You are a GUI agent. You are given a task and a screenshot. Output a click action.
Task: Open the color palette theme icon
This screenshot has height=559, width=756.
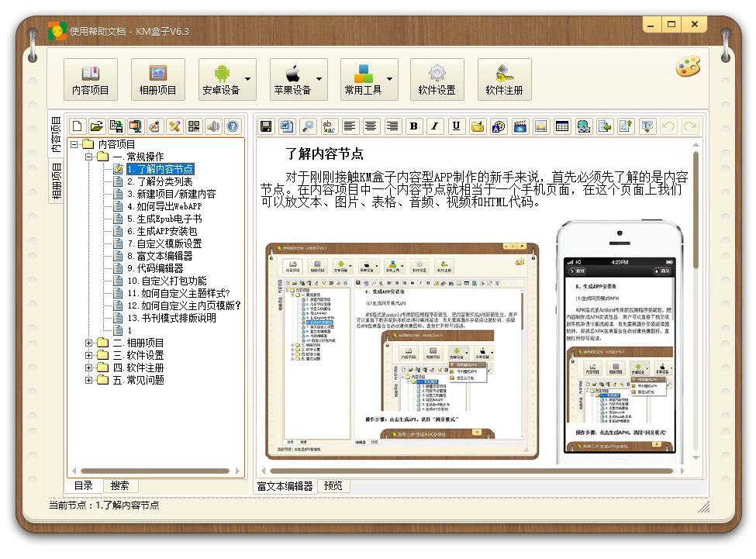[x=688, y=67]
